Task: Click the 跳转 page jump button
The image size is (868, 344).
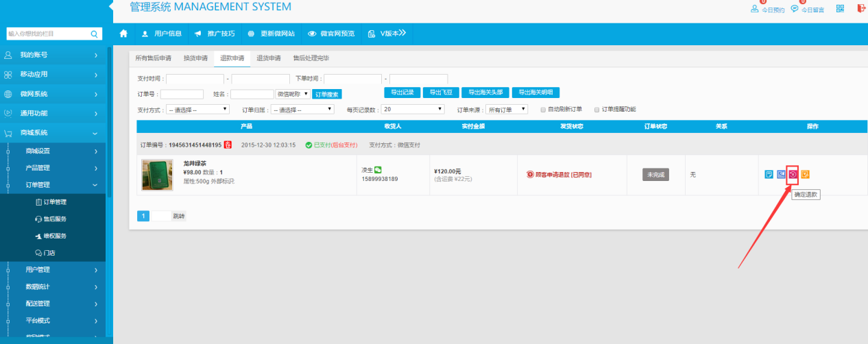Action: pos(178,216)
